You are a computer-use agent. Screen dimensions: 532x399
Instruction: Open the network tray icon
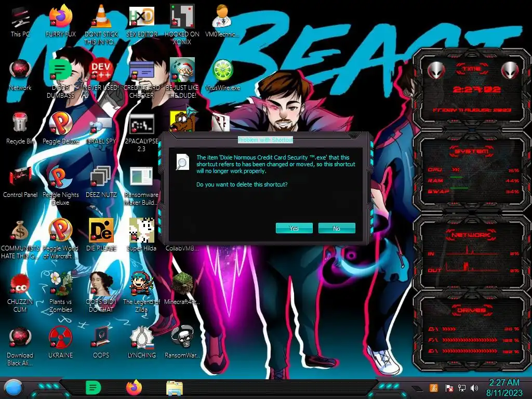pos(462,388)
